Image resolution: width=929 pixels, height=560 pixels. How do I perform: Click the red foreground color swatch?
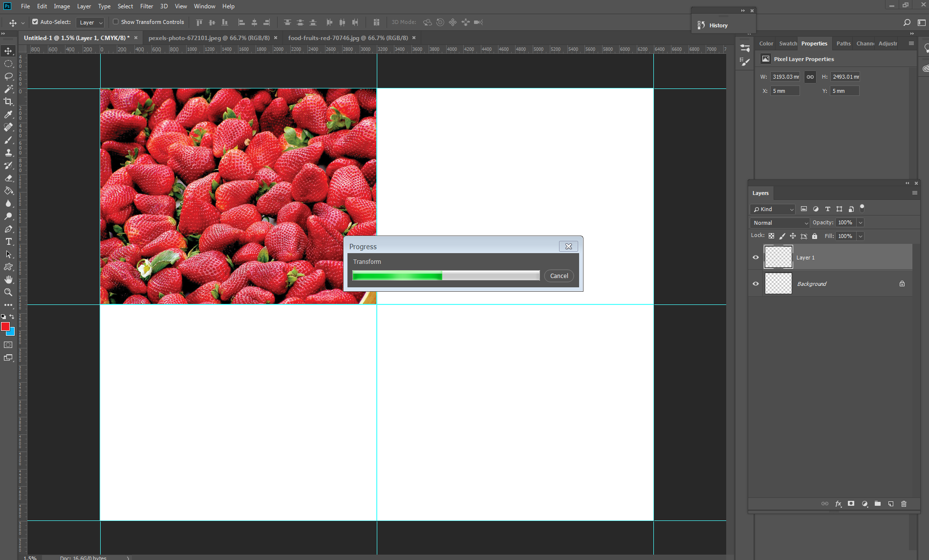(x=5, y=326)
